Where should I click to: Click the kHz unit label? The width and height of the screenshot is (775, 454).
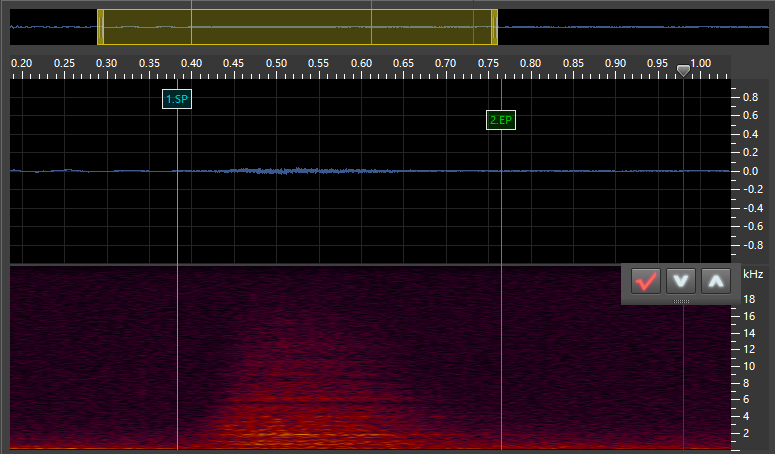752,273
